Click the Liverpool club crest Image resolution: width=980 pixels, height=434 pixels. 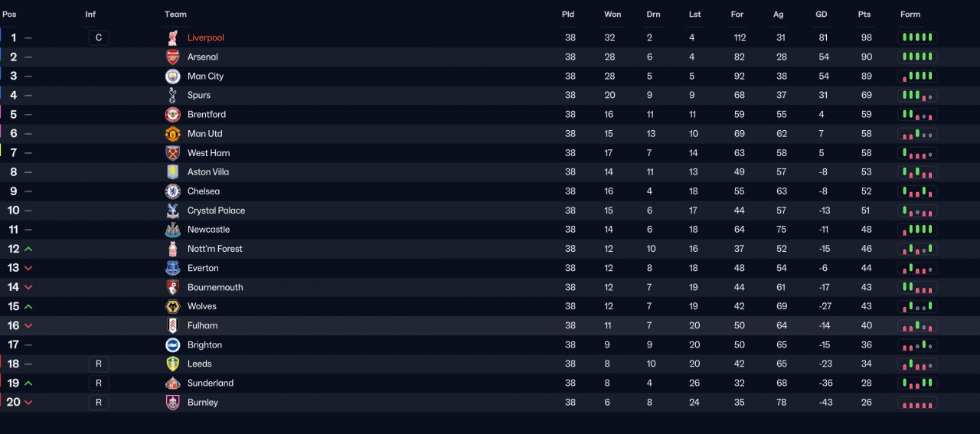[173, 38]
